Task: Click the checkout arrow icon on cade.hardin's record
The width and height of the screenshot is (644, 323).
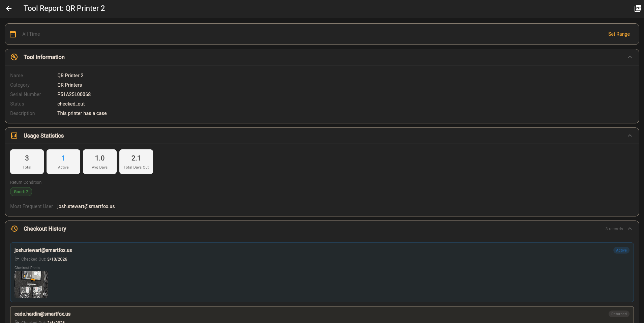Action: pos(17,322)
